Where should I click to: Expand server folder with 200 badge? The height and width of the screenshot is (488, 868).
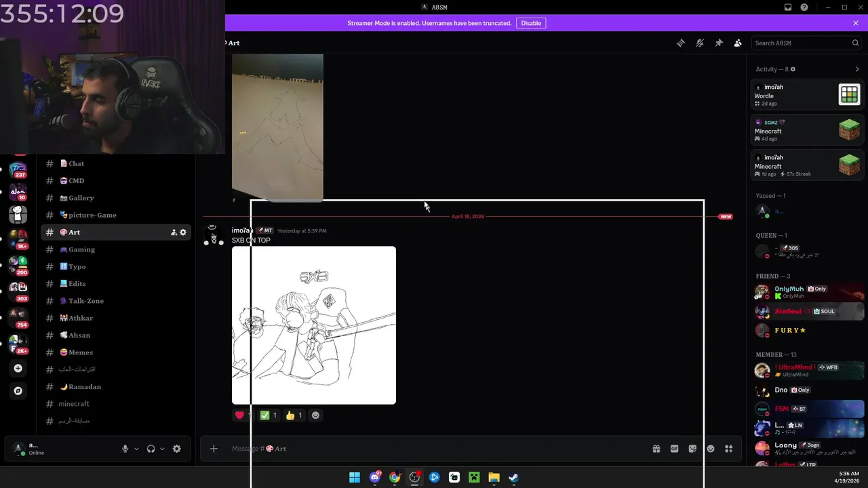click(x=18, y=265)
